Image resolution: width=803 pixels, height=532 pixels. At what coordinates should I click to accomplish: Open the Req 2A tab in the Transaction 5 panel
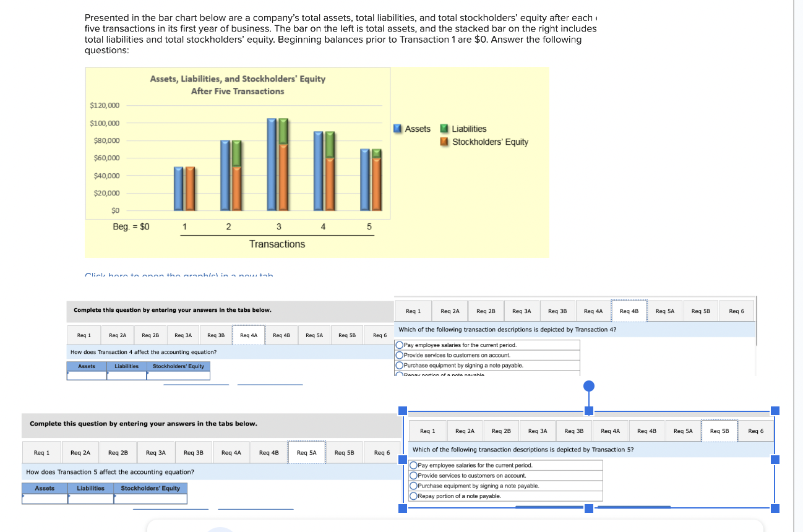(465, 431)
